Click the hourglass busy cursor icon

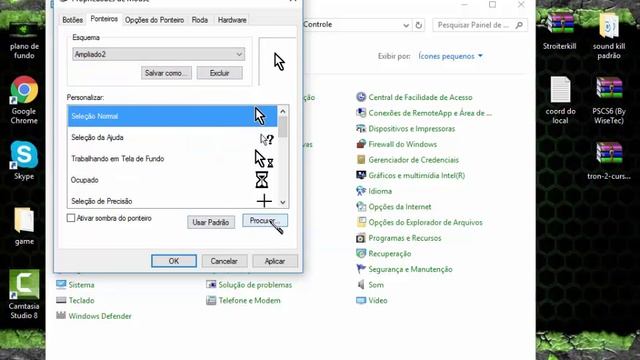pos(262,180)
